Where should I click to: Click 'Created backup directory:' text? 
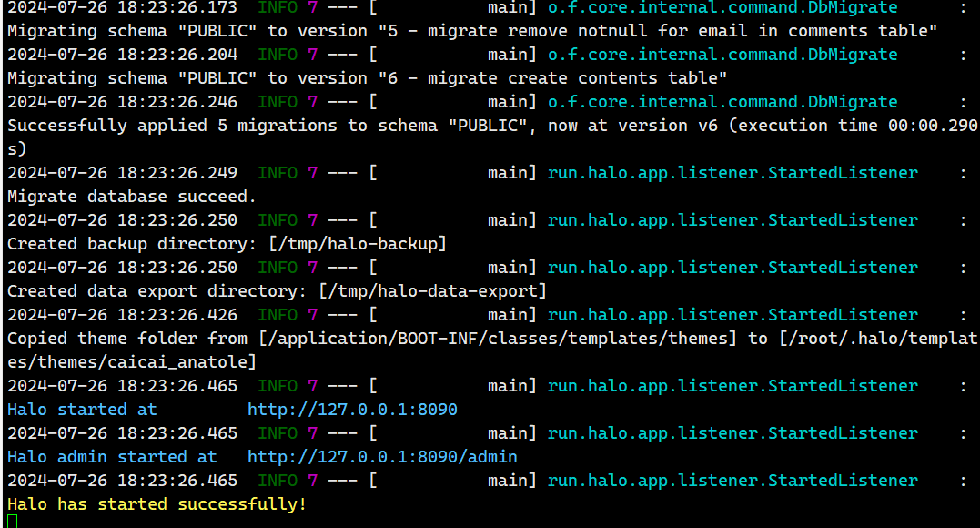tap(132, 244)
